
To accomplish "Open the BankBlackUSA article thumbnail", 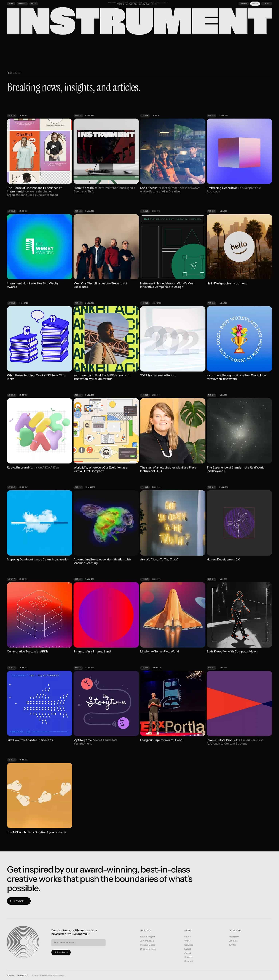I will (x=106, y=339).
